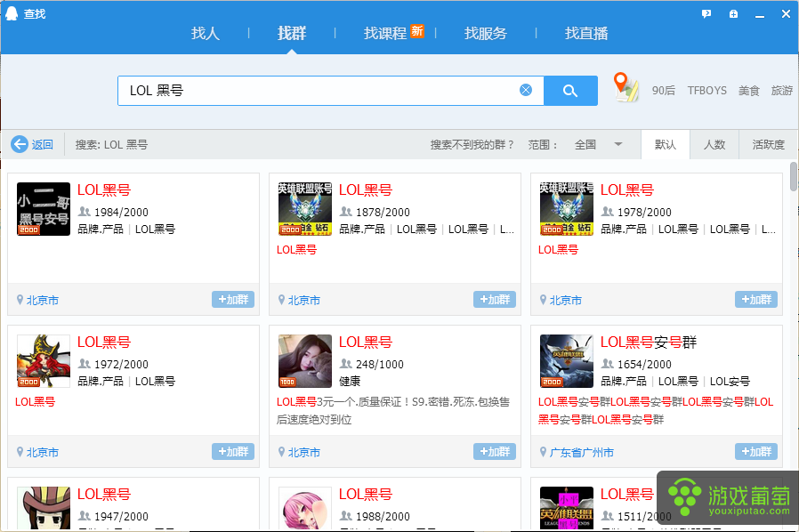This screenshot has width=799, height=532.
Task: Switch to the 找人 tab
Action: click(x=206, y=34)
